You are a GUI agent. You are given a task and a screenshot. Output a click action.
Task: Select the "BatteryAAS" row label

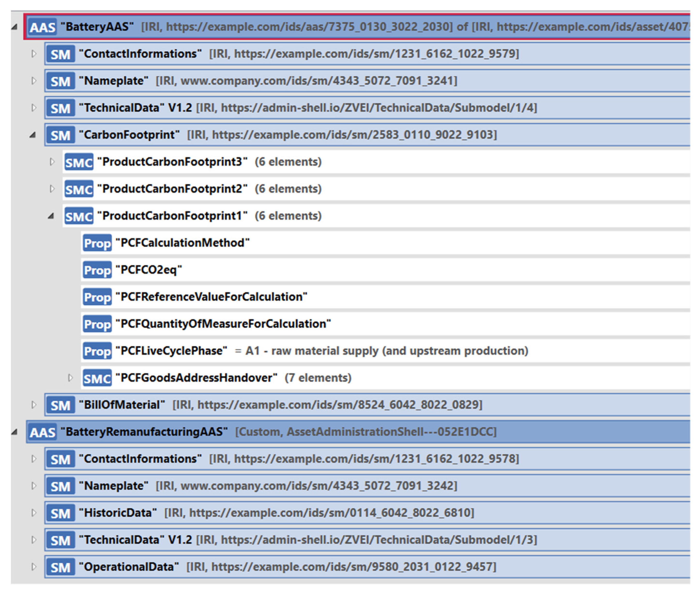[x=97, y=26]
